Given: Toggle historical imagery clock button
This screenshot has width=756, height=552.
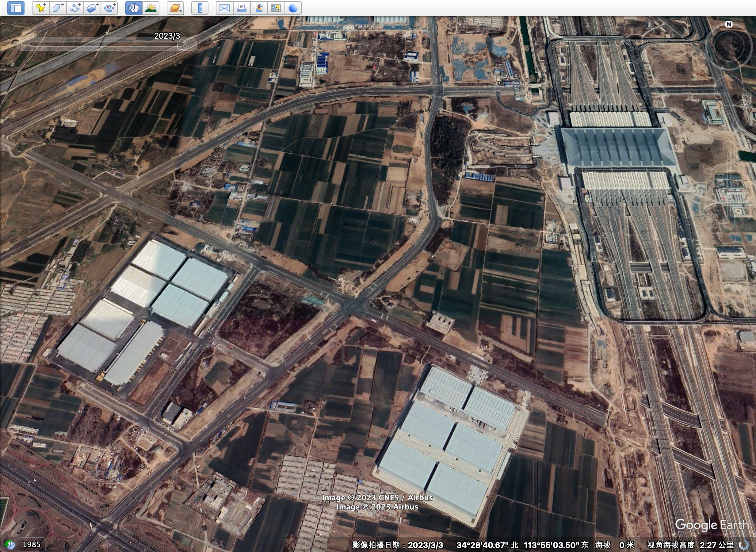Looking at the screenshot, I should (x=134, y=8).
